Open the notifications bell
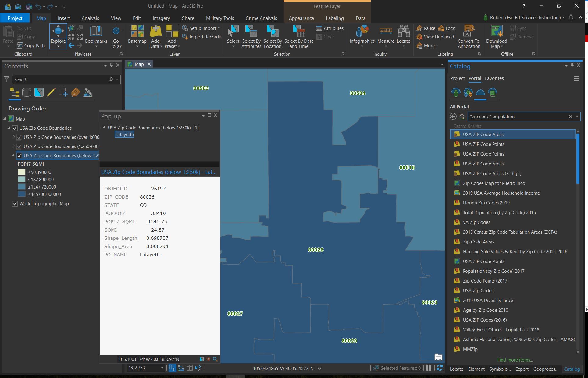The width and height of the screenshot is (588, 378). (571, 18)
